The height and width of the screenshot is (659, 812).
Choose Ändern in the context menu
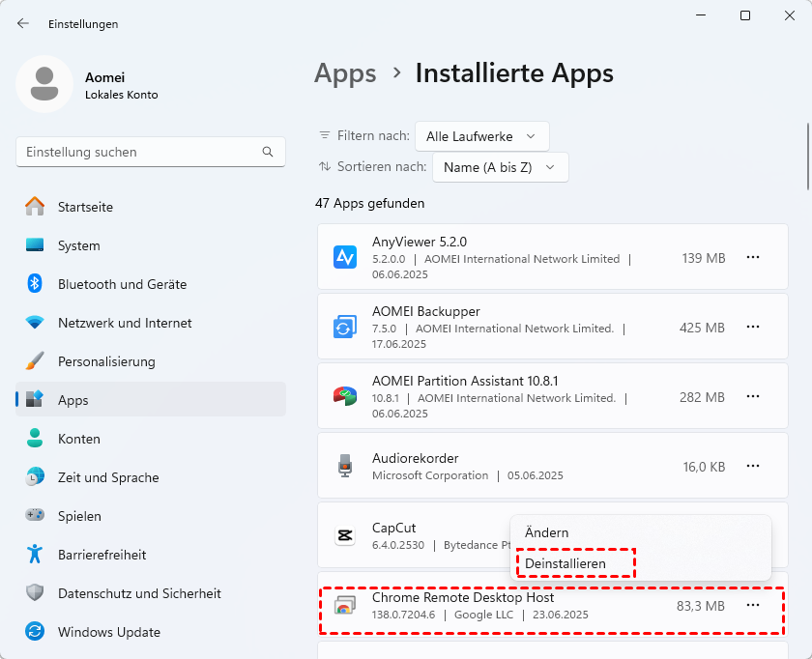coord(547,532)
